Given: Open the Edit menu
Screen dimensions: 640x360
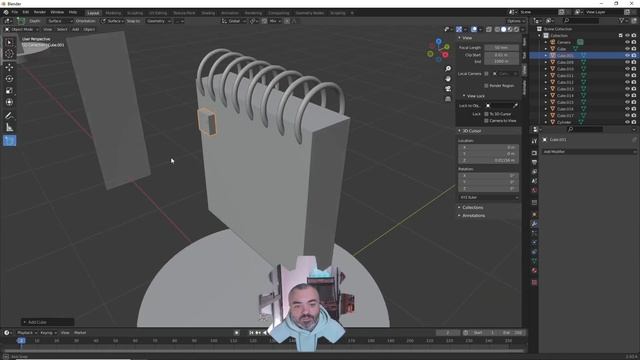Looking at the screenshot, I should 26,12.
